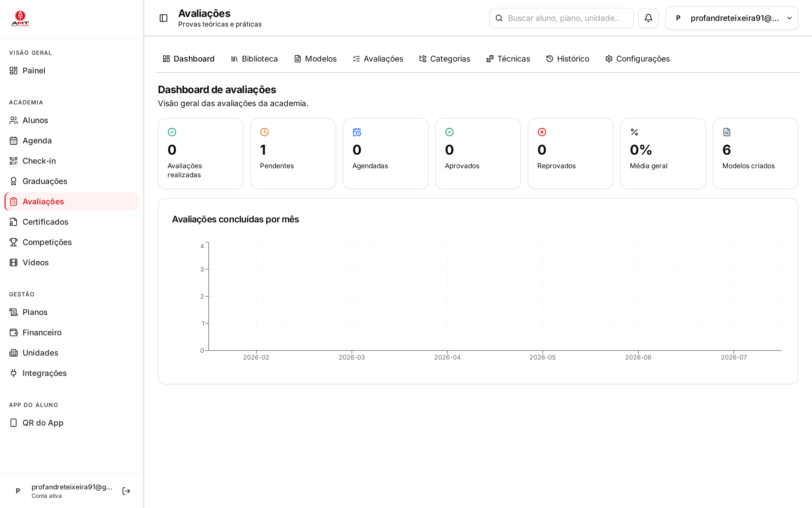Go to Competições

[x=72, y=242]
